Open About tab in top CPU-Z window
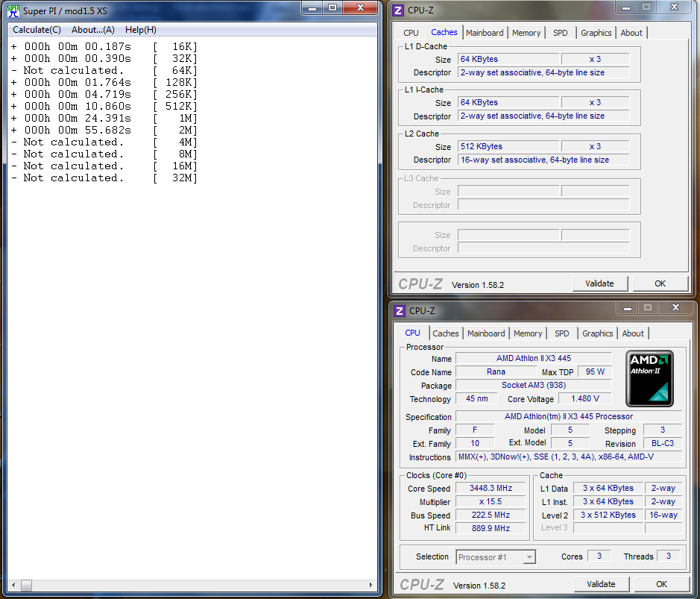Viewport: 700px width, 599px height. tap(631, 33)
